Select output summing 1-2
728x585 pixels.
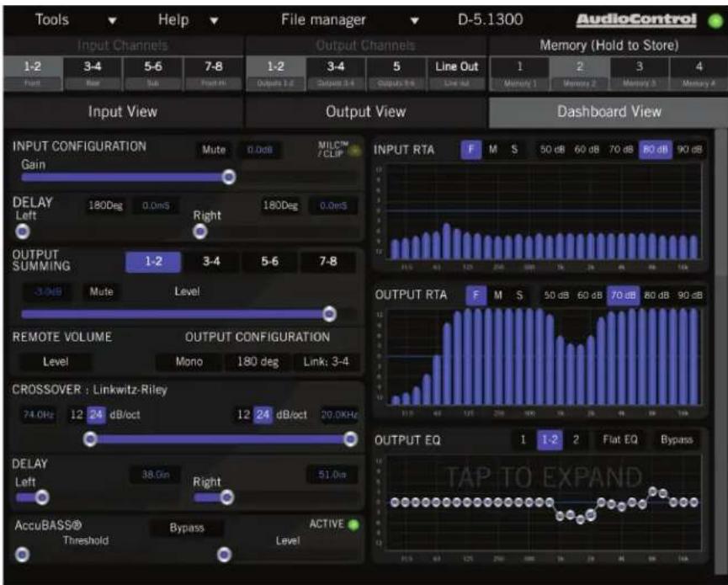153,262
